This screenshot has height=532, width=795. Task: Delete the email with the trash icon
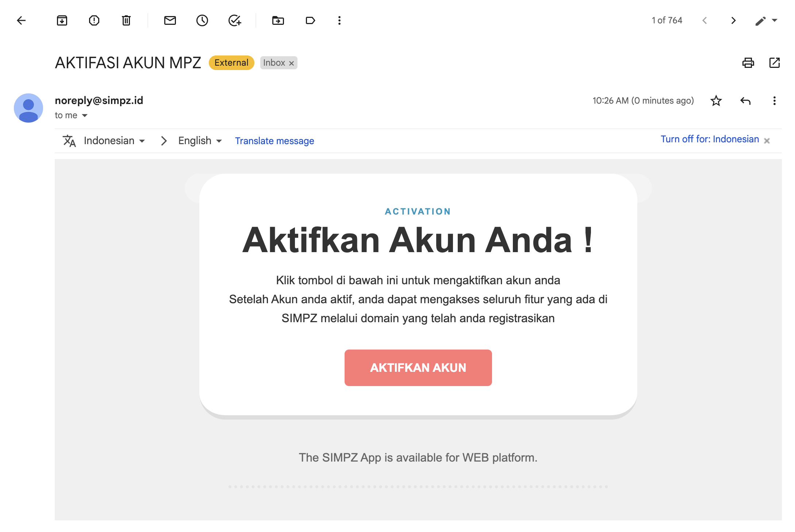[x=126, y=20]
